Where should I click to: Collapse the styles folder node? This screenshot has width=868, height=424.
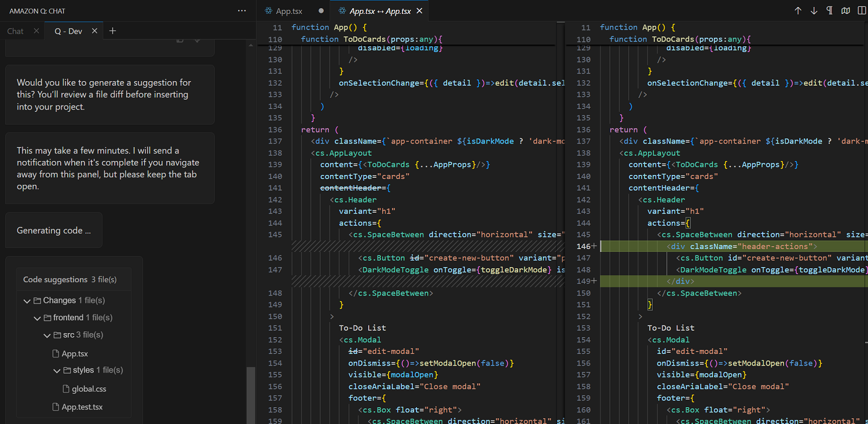57,371
